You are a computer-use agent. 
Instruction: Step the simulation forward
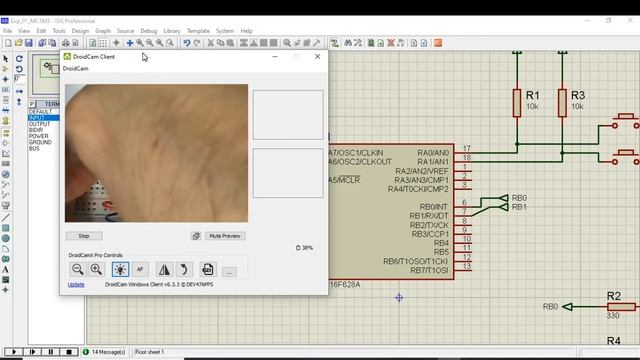pyautogui.click(x=32, y=351)
